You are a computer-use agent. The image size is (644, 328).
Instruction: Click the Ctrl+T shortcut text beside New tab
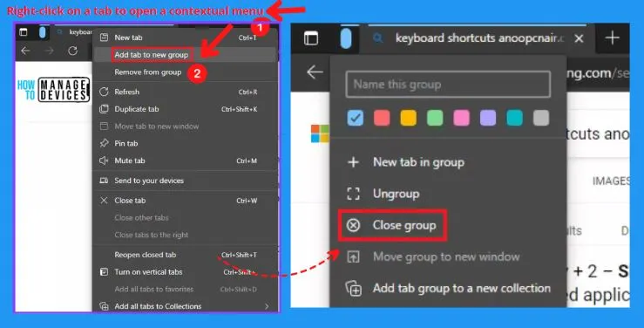(247, 38)
